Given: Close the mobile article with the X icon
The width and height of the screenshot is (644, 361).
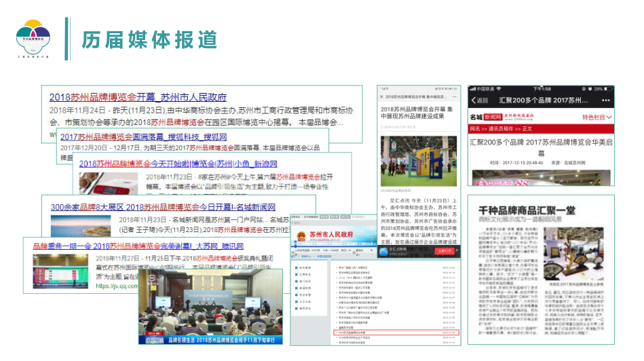Looking at the screenshot, I should point(381,97).
